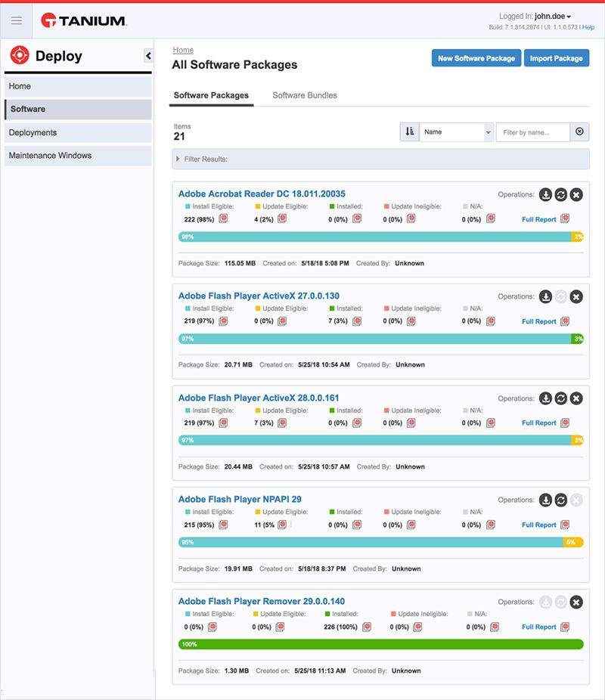The width and height of the screenshot is (605, 700).
Task: Click the Deploy target logo icon
Action: [x=20, y=55]
